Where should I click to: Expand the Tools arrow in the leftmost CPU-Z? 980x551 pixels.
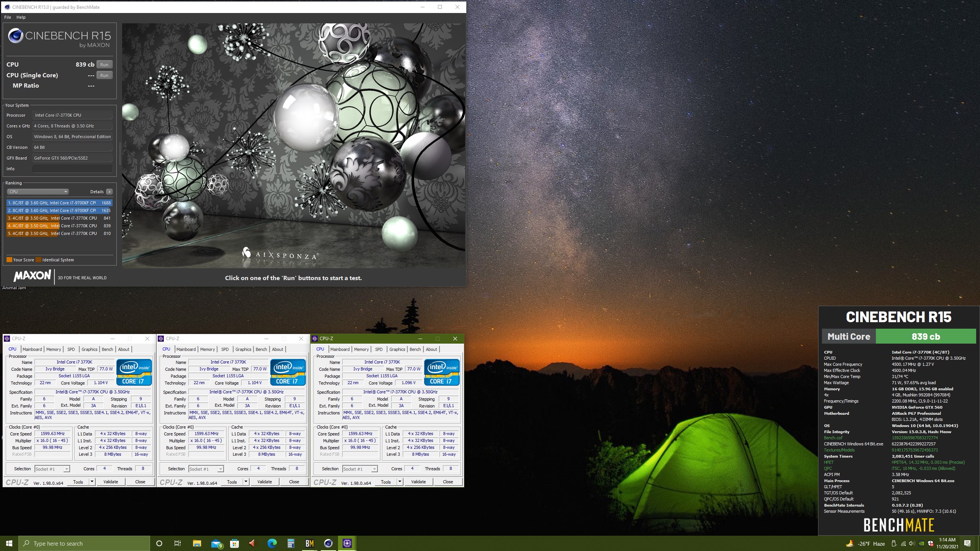click(x=92, y=482)
